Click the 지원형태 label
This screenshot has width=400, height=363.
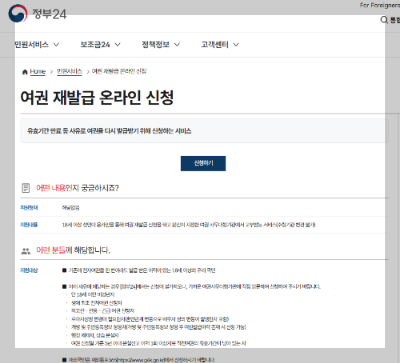[x=29, y=208]
